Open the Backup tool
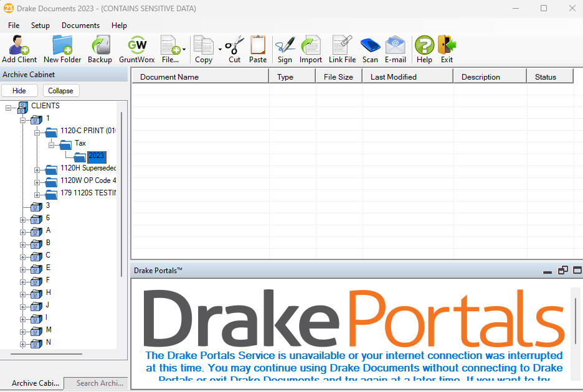The width and height of the screenshot is (583, 392). click(100, 49)
